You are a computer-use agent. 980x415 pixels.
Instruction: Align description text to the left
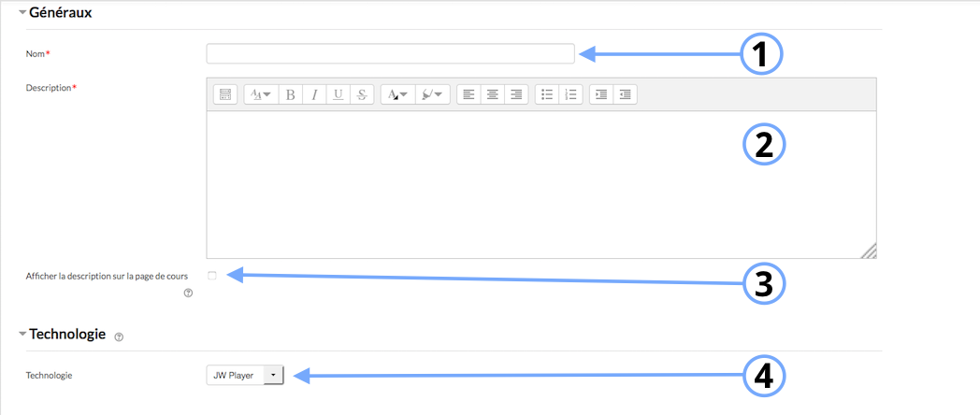pos(468,94)
